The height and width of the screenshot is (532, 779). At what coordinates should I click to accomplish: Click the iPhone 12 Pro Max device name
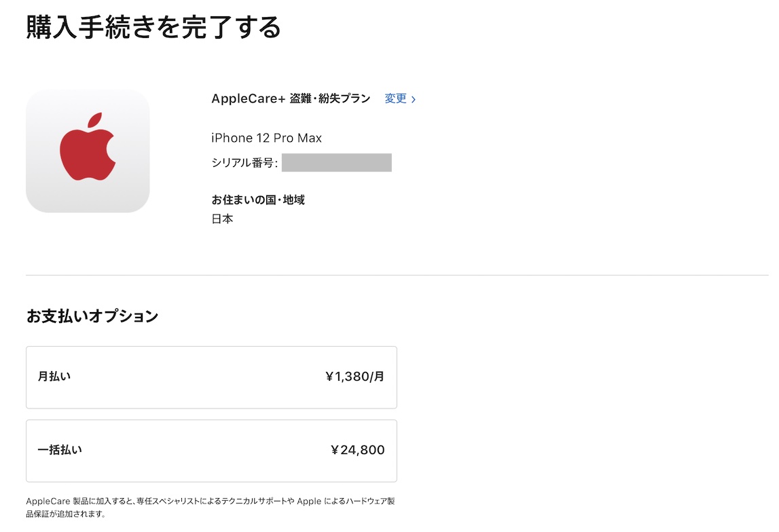point(267,138)
